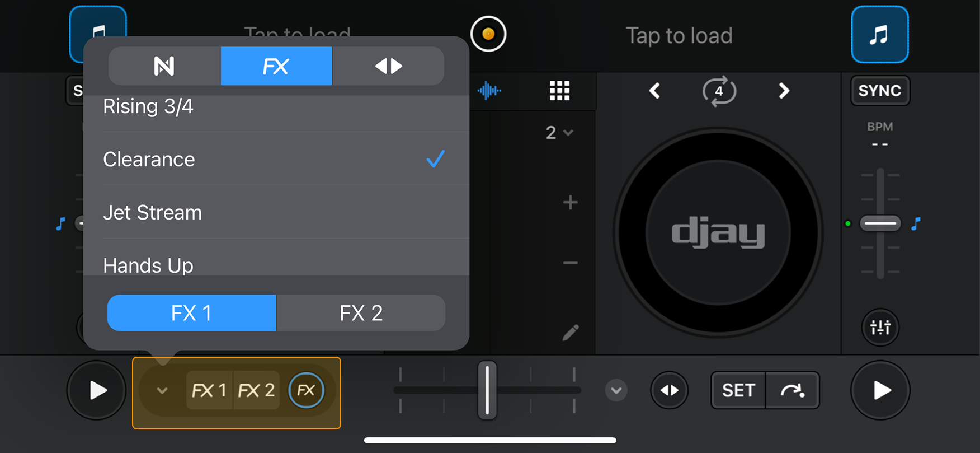Switch to FX 2 slot in popup
Image resolution: width=980 pixels, height=453 pixels.
[x=361, y=313]
